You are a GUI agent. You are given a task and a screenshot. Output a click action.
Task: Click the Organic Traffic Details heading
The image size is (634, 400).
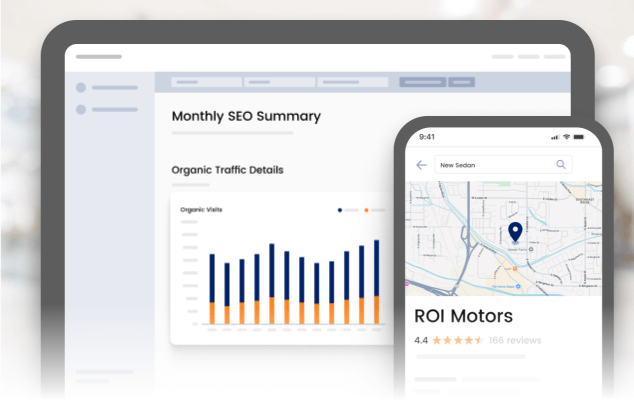point(227,170)
